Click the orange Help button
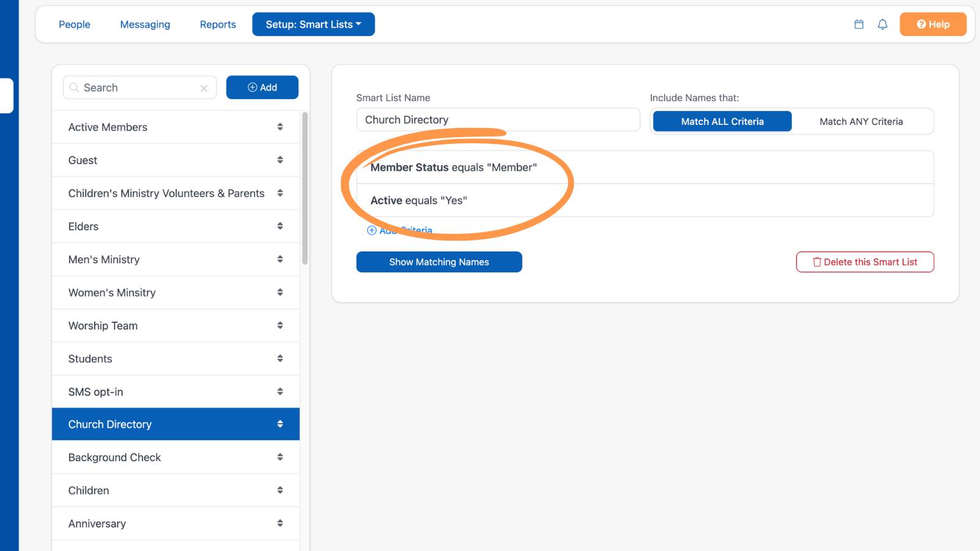980x551 pixels. click(x=933, y=24)
